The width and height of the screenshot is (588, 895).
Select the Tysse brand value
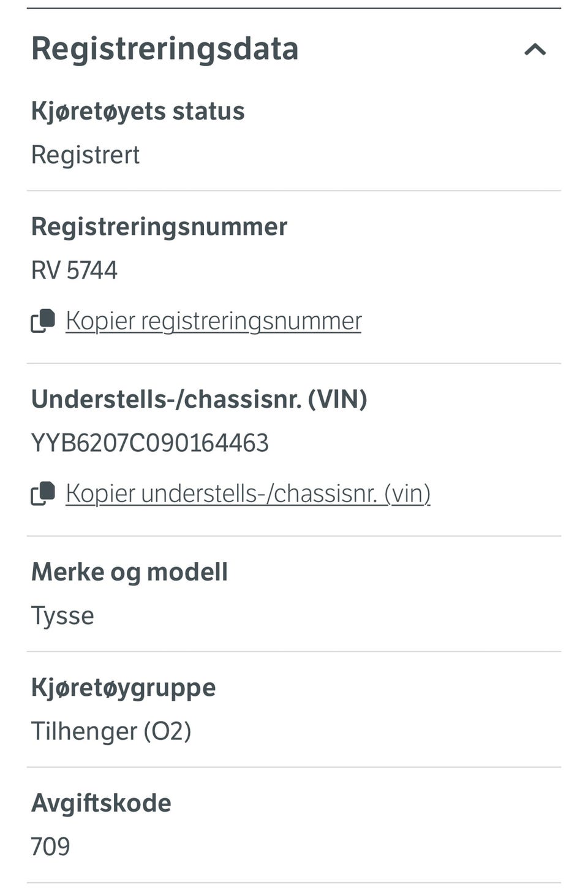(62, 616)
